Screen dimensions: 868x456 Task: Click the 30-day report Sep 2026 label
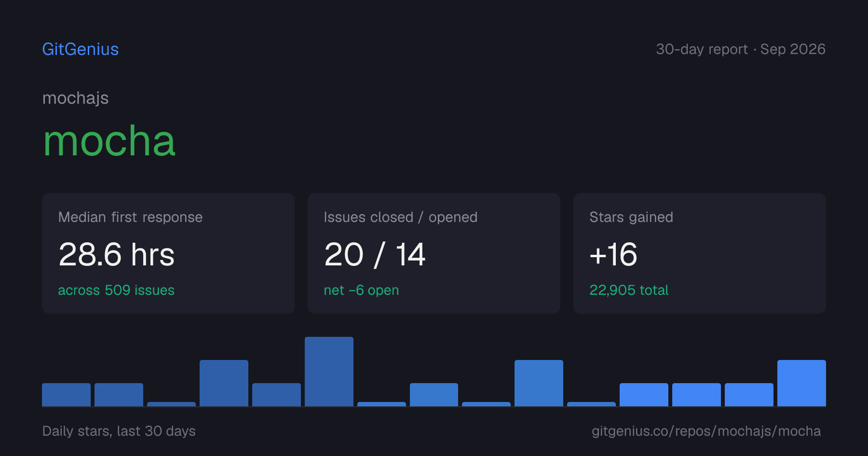coord(741,49)
